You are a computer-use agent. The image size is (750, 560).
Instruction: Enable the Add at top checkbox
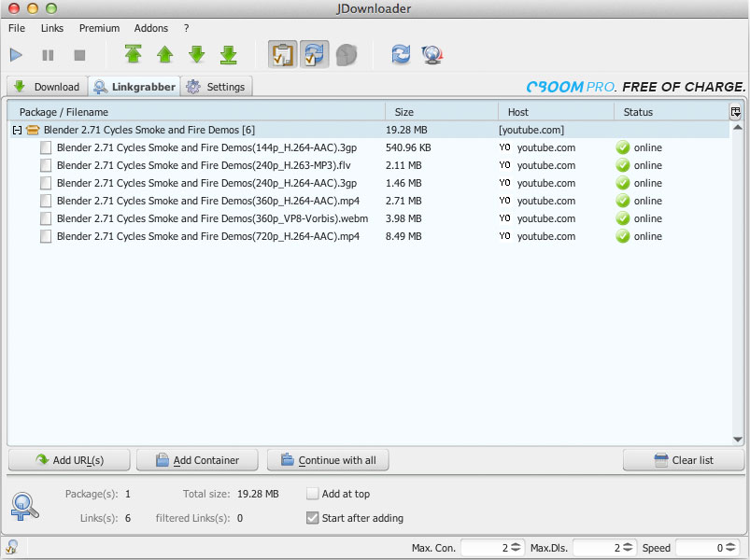click(x=312, y=494)
